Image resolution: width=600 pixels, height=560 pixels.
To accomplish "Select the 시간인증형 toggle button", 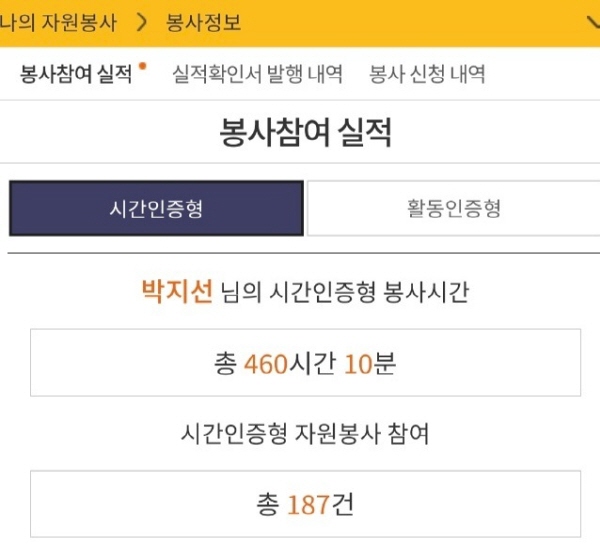I will [x=156, y=208].
